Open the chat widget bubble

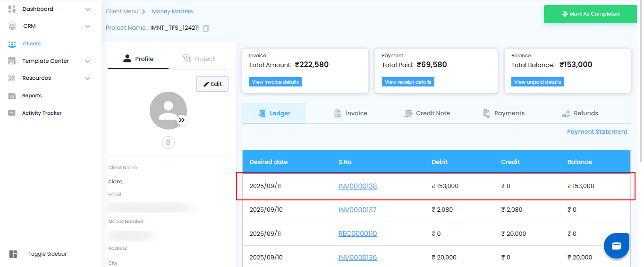(617, 246)
